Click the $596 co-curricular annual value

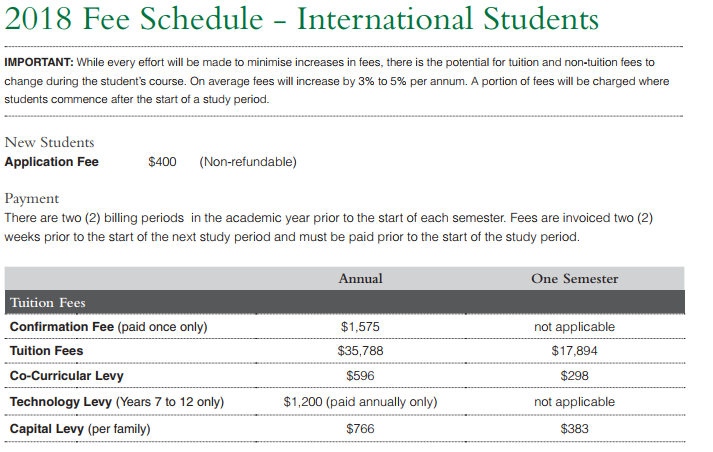click(360, 376)
